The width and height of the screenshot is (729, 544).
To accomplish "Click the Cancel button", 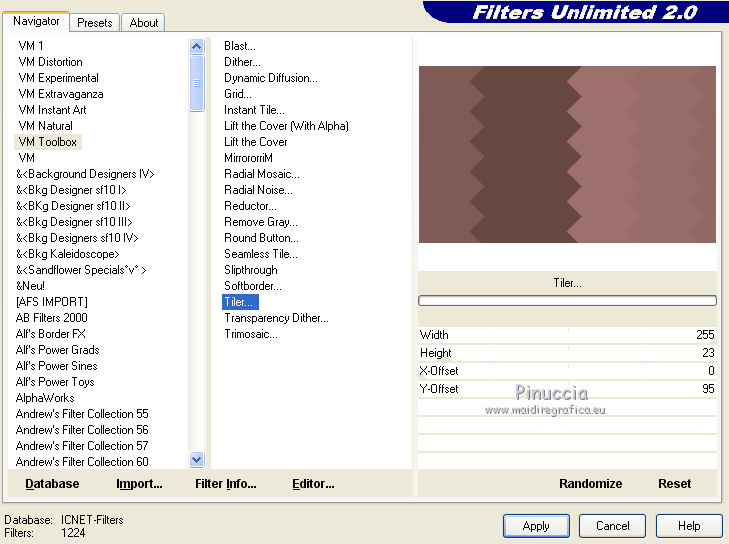I will coord(612,526).
